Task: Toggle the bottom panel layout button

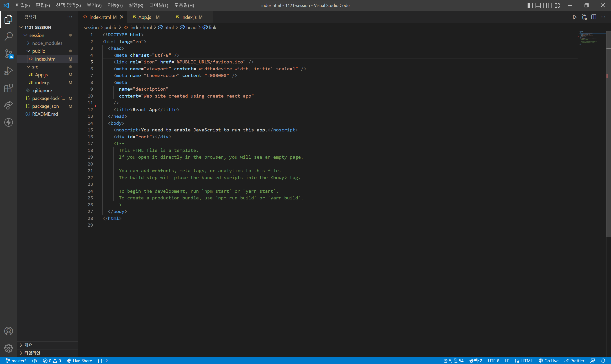Action: coord(538,5)
